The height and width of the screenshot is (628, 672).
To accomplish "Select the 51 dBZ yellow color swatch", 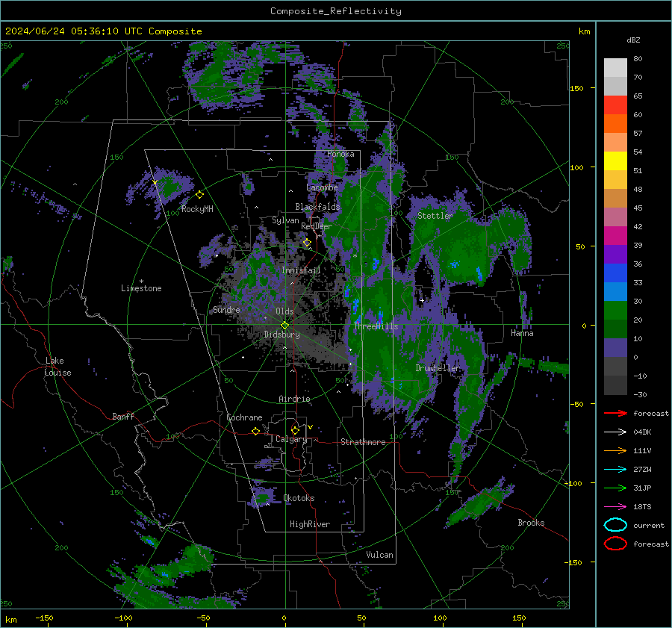I will pyautogui.click(x=615, y=161).
